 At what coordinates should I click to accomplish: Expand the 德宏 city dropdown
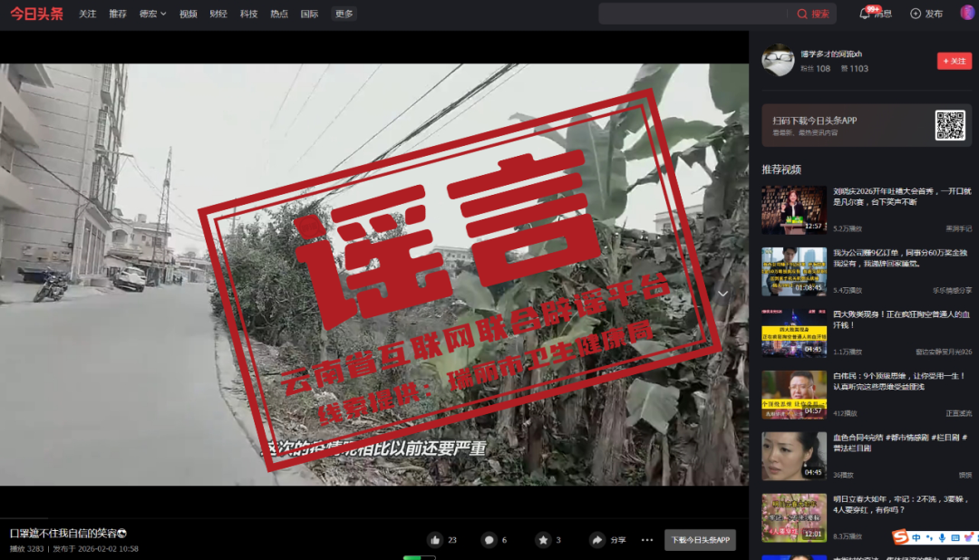pyautogui.click(x=152, y=14)
